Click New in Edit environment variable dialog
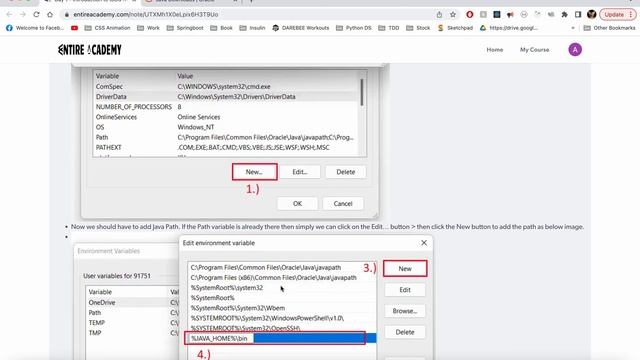 coord(405,269)
